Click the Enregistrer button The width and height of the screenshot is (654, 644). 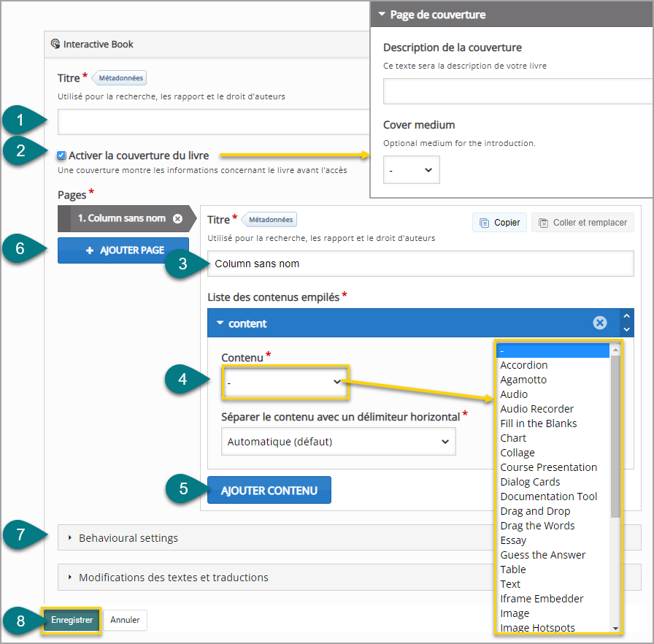(72, 620)
